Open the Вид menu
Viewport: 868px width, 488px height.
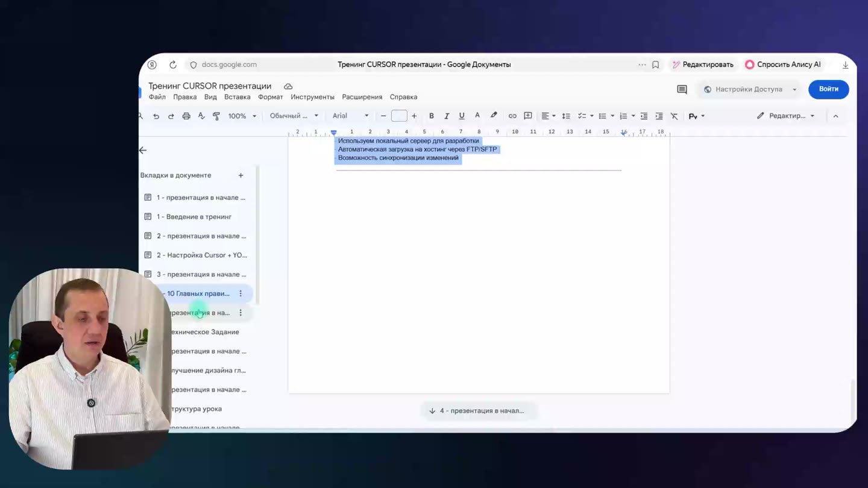210,97
